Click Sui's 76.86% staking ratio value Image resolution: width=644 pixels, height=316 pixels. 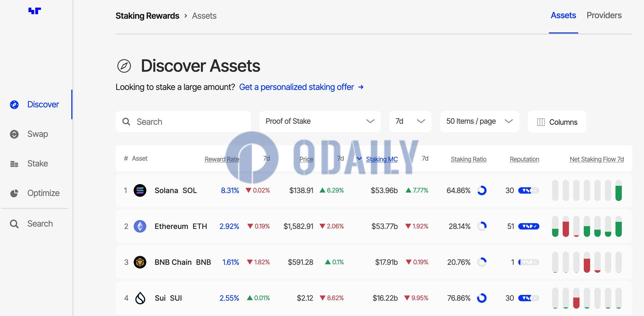[x=459, y=298]
